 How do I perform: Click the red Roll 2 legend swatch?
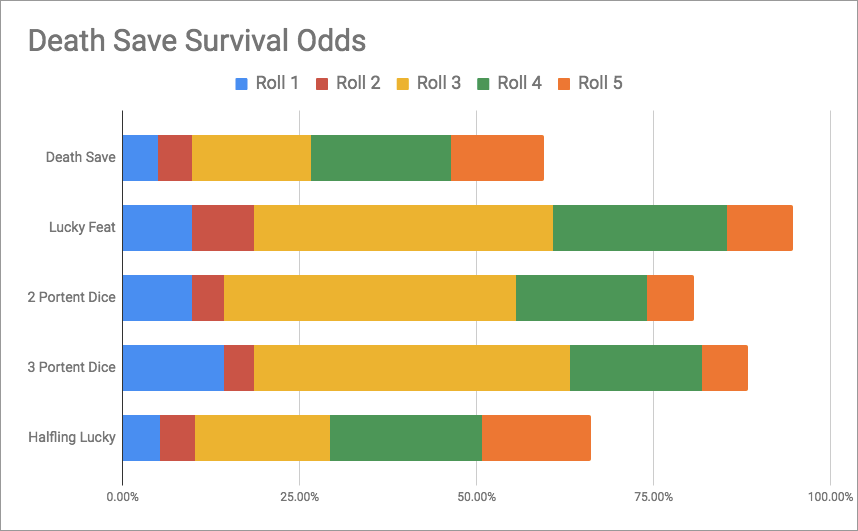[322, 83]
